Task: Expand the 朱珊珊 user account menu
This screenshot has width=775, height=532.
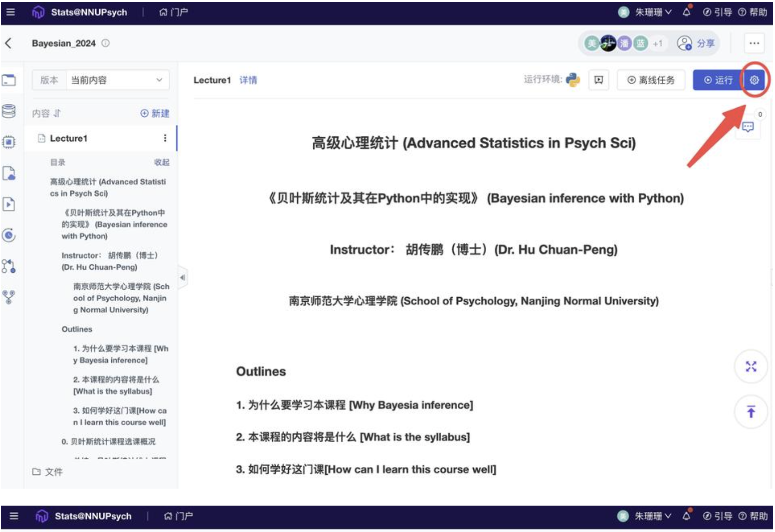Action: click(x=653, y=12)
